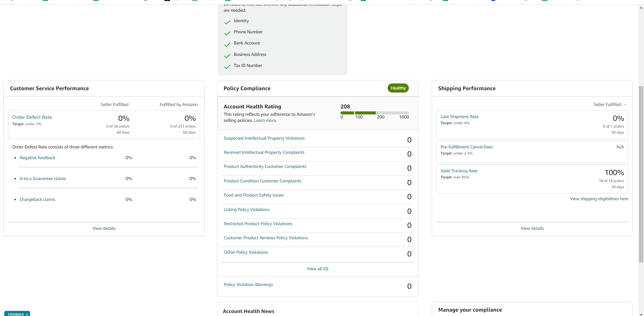The height and width of the screenshot is (316, 644).
Task: Open Listing Policy Violations
Action: [247, 210]
